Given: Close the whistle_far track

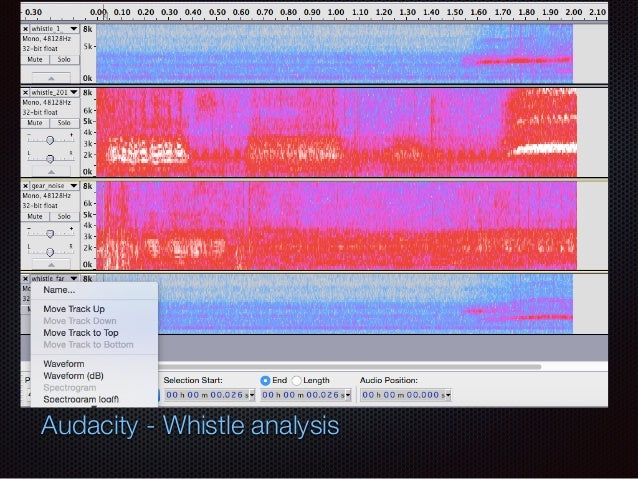Looking at the screenshot, I should click(25, 279).
